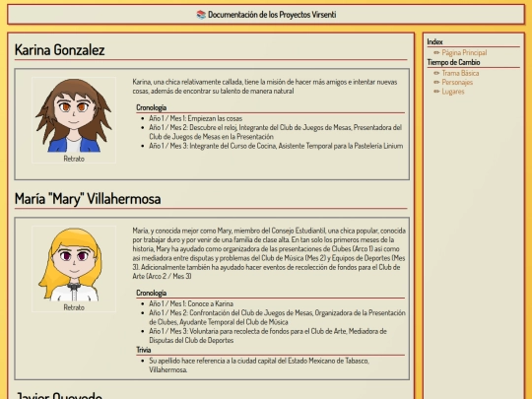Click the Retrato caption under Karina's portrait

[x=74, y=159]
